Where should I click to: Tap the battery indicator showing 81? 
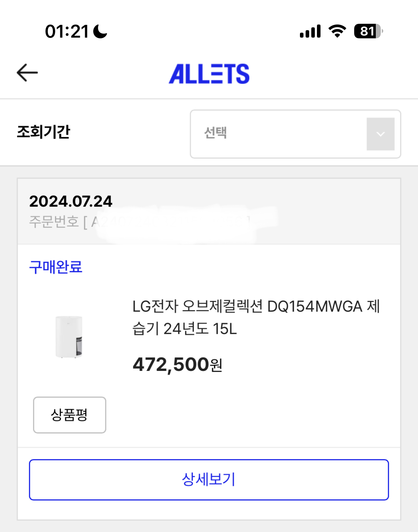click(x=368, y=31)
